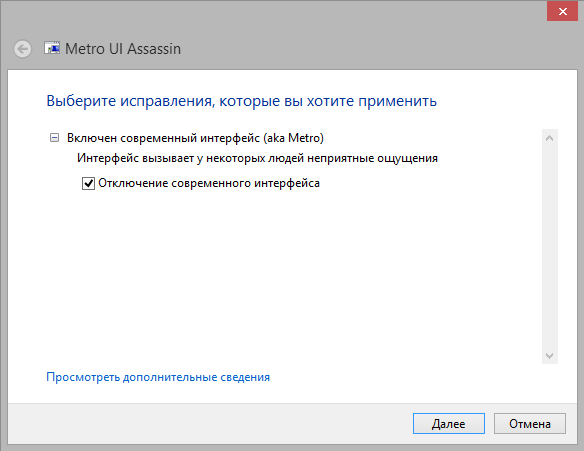Click the "Metro UI Assassin" window title text

coord(123,49)
